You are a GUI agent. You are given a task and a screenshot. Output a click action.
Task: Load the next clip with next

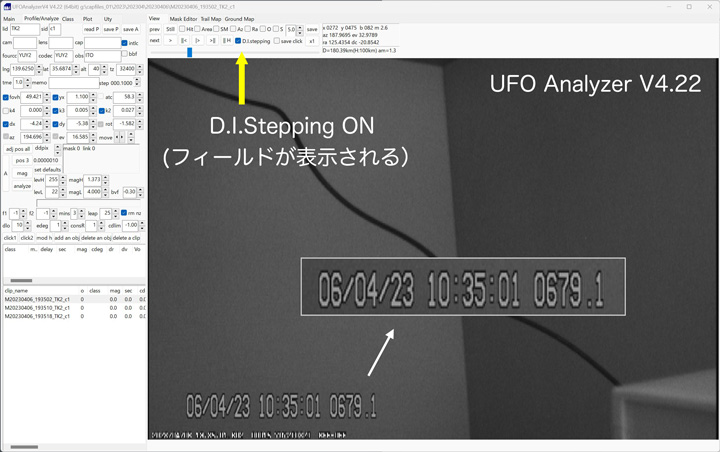(155, 40)
